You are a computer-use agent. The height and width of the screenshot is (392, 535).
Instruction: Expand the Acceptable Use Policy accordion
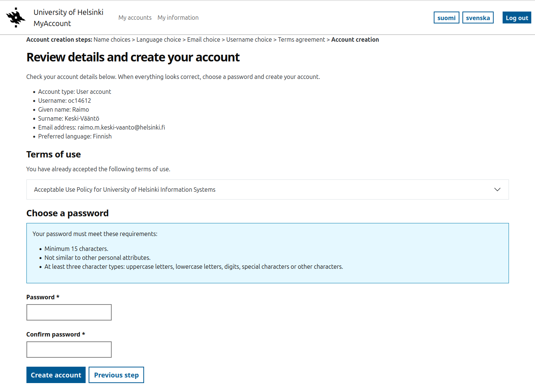125,189
